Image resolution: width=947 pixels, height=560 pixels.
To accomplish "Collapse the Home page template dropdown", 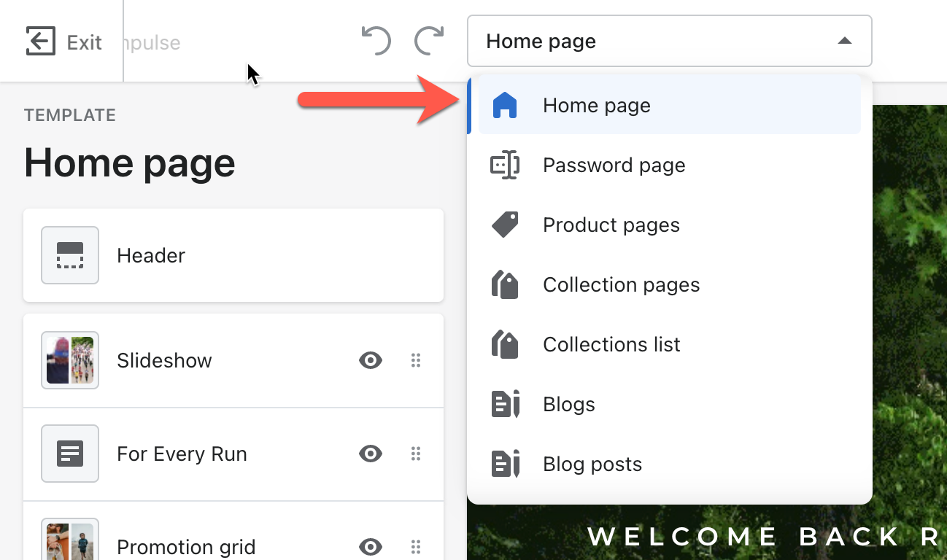I will pyautogui.click(x=669, y=41).
